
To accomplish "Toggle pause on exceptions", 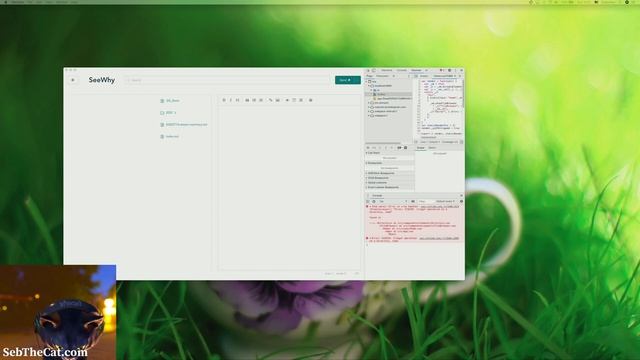I will pos(406,148).
